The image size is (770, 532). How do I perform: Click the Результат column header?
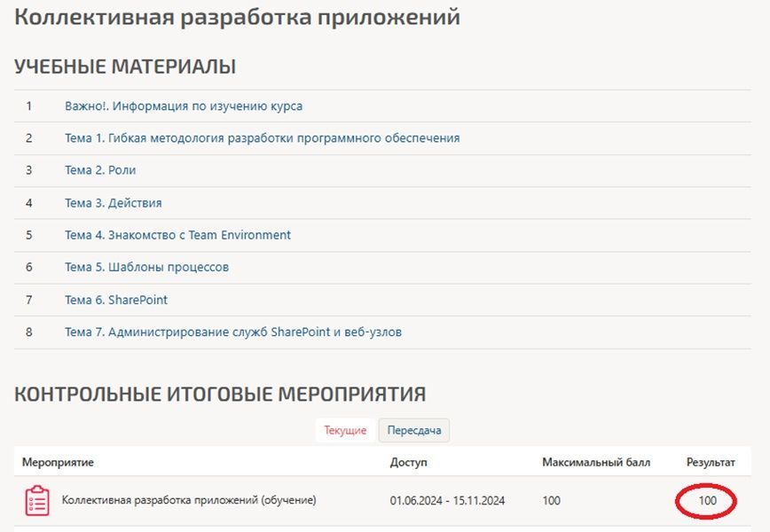tap(711, 462)
